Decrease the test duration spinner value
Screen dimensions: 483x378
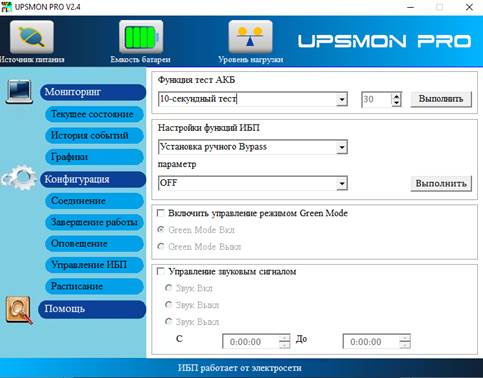396,103
